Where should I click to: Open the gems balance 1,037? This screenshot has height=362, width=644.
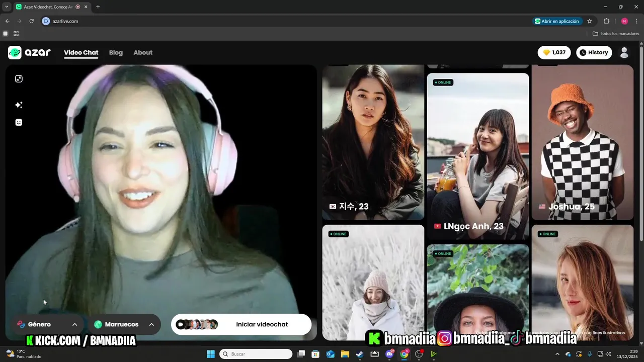click(554, 52)
